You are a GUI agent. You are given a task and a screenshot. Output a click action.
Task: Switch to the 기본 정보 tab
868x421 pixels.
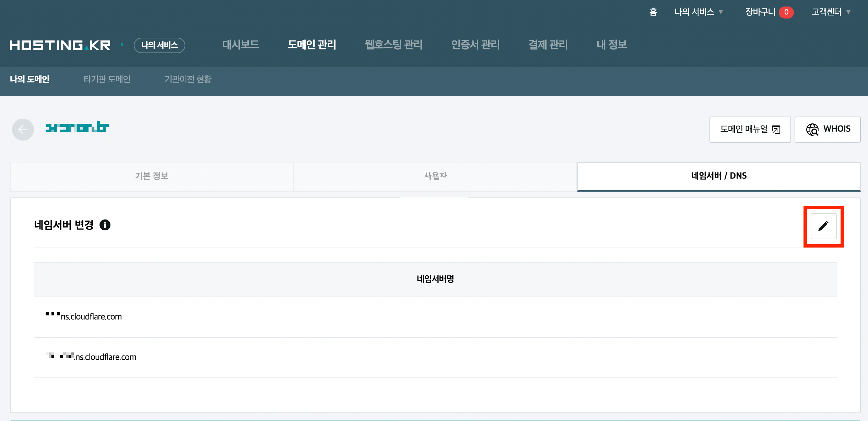(152, 176)
